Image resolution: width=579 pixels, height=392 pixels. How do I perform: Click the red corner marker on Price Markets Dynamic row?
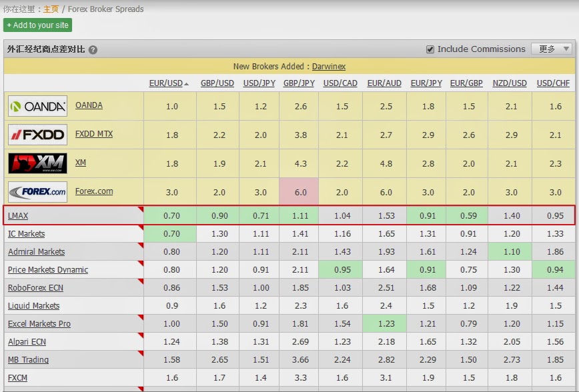[141, 263]
